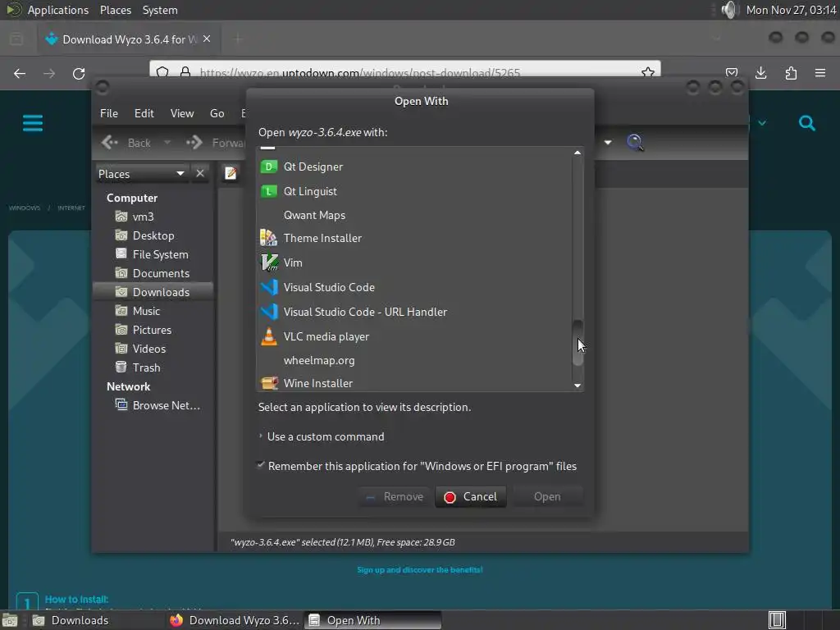Open new tab plus button
Viewport: 840px width, 630px height.
click(x=237, y=39)
